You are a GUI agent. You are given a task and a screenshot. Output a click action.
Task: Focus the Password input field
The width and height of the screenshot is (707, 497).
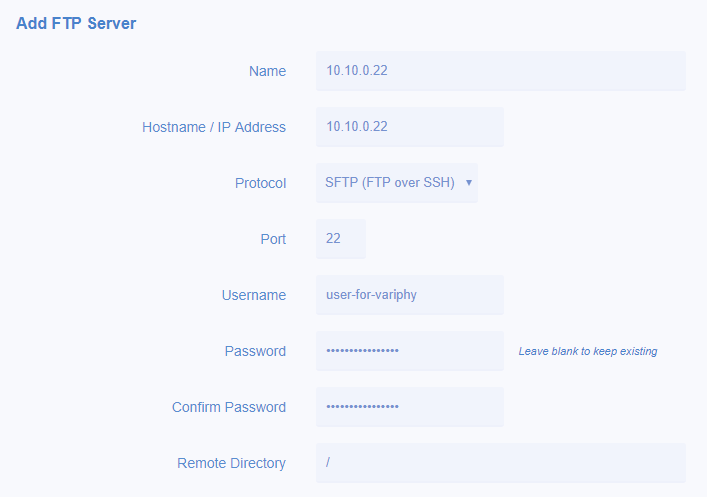click(409, 351)
